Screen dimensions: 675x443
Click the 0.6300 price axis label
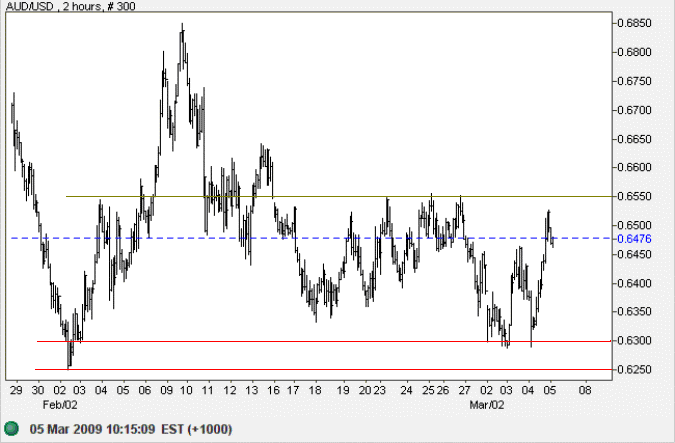tap(635, 341)
